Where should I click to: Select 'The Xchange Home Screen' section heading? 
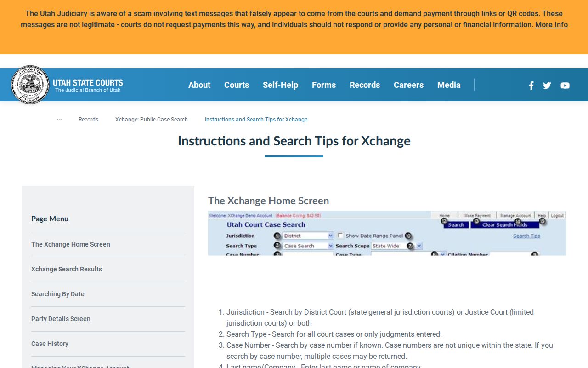click(268, 201)
